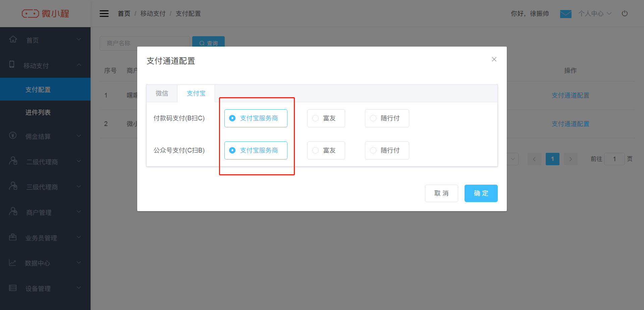Click the agent icon for 二级代理商
This screenshot has width=644, height=310.
[x=13, y=161]
